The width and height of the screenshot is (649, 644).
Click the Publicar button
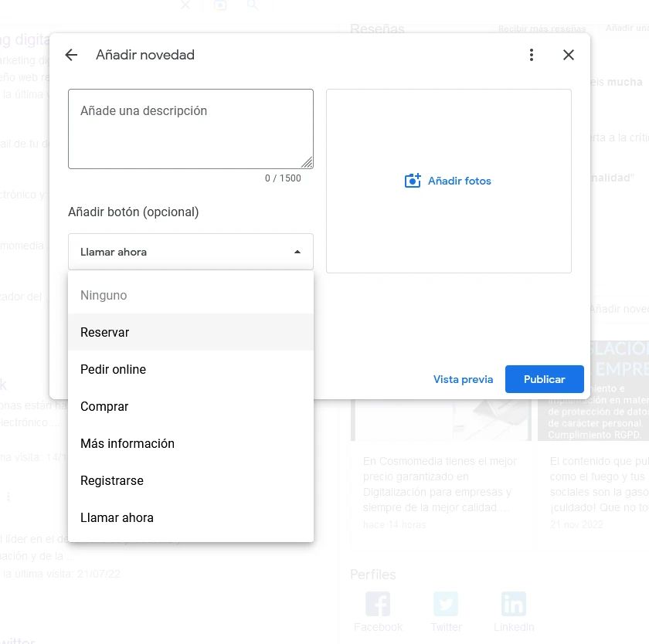click(544, 379)
